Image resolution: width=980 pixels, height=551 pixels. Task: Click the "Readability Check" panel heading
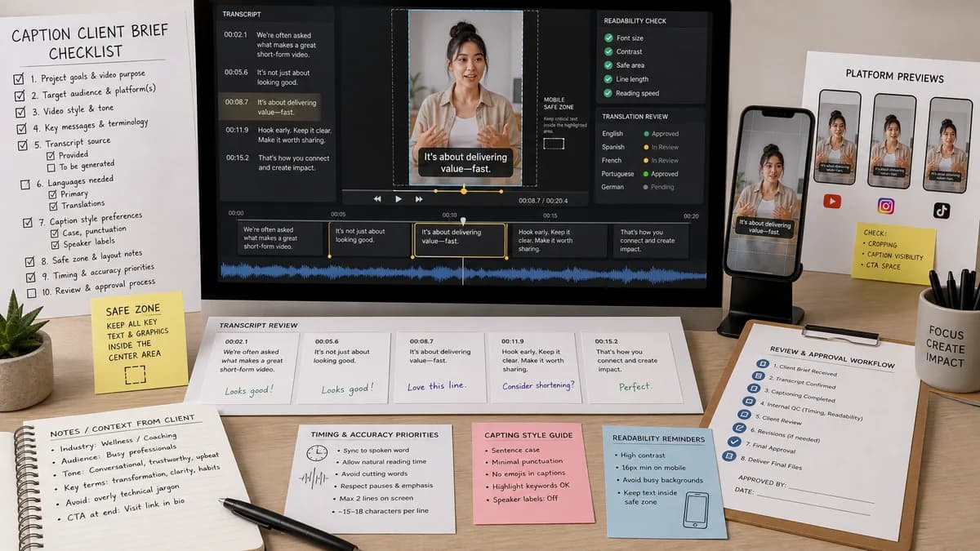(x=636, y=20)
